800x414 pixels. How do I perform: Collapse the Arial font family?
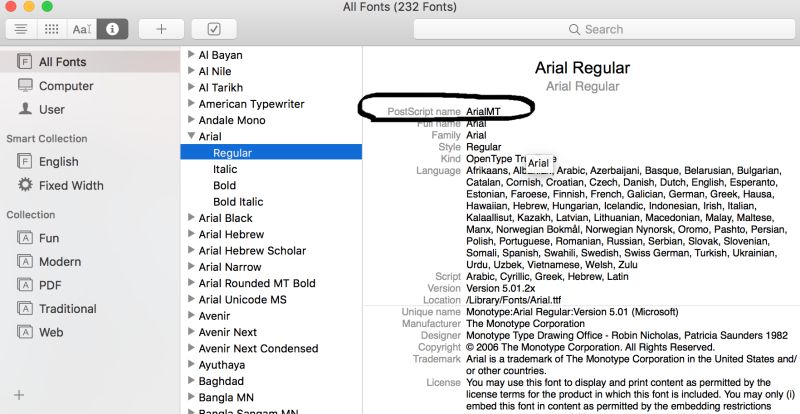(x=191, y=136)
